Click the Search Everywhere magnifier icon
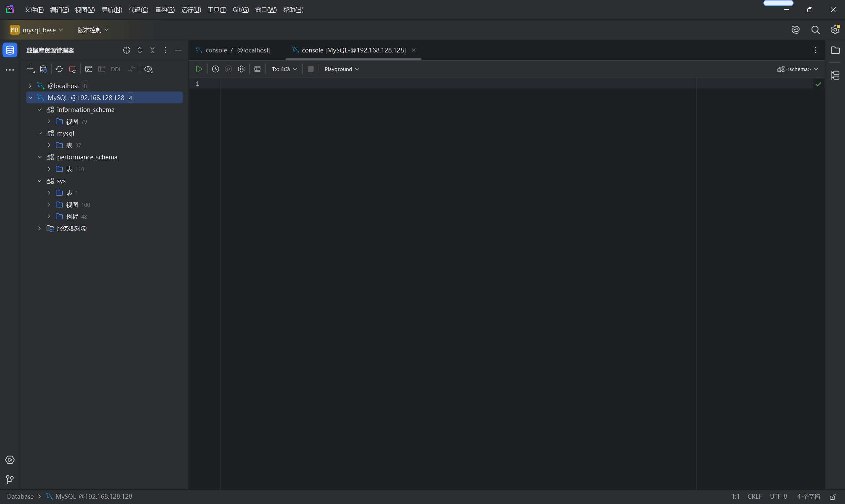 pyautogui.click(x=815, y=30)
